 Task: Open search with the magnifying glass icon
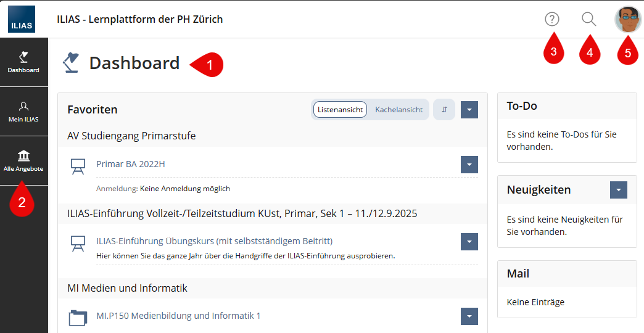(x=589, y=20)
